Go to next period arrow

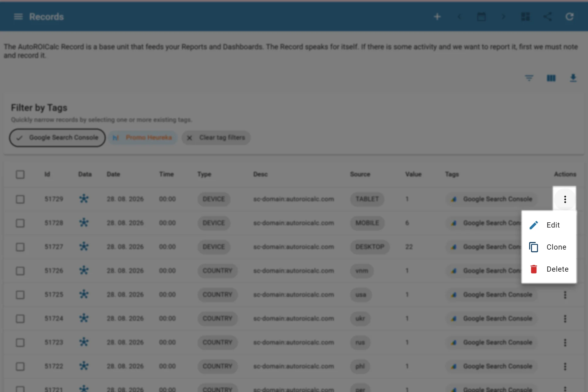coord(503,17)
